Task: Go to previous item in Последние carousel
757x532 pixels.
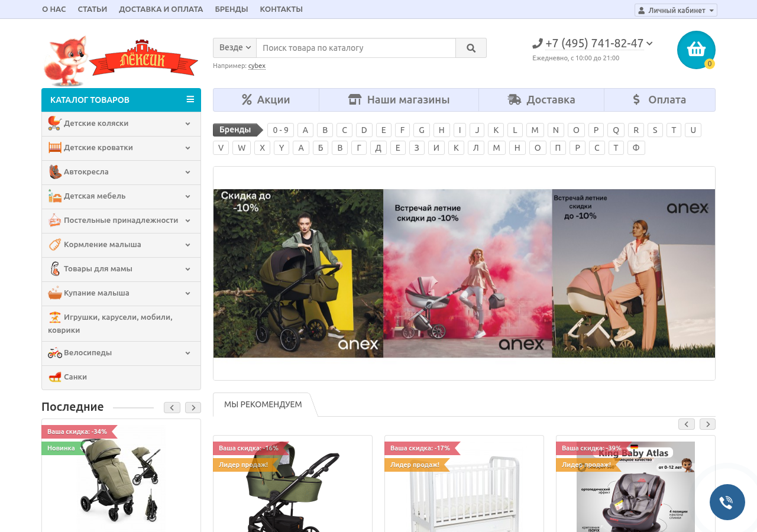Action: pyautogui.click(x=172, y=407)
